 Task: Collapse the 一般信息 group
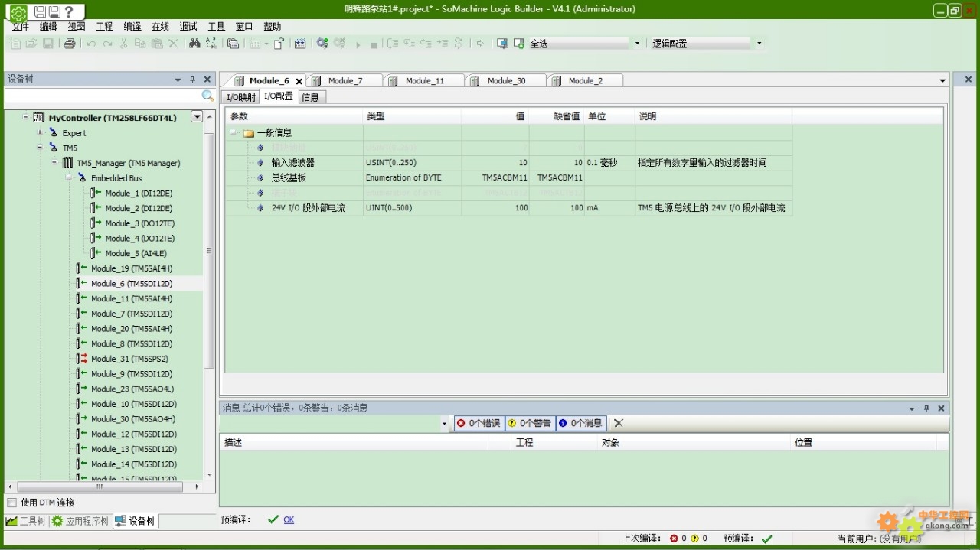(x=234, y=133)
